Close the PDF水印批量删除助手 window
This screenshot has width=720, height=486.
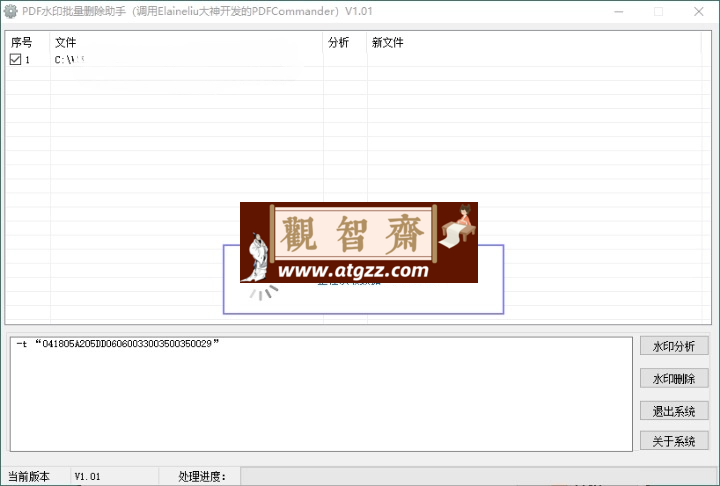click(x=699, y=11)
